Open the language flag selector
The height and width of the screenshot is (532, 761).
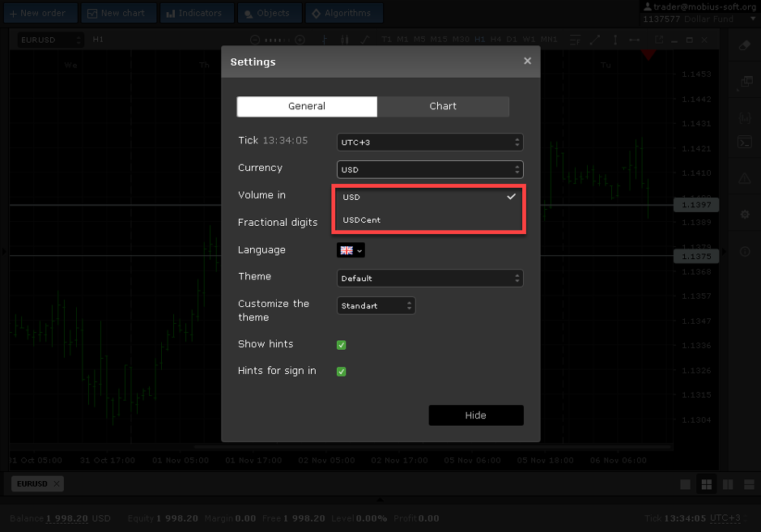pos(351,250)
